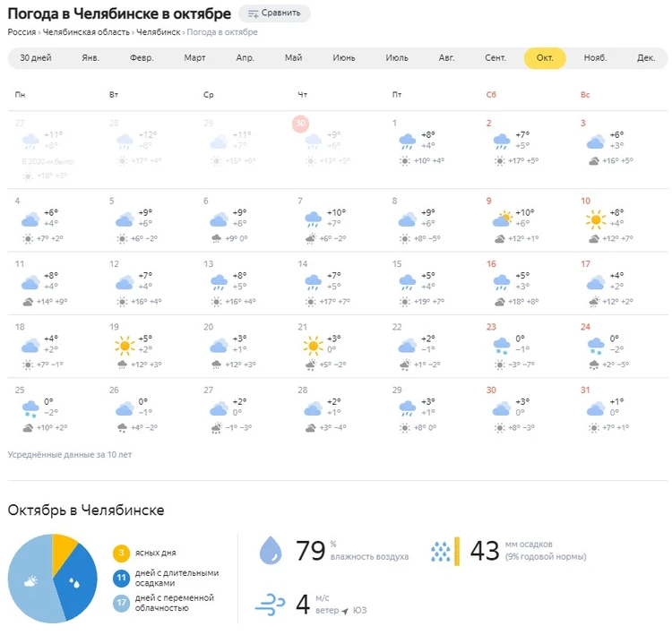Viewport: 672px width, 635px height.
Task: Click partly sunny icon on October 9
Action: (502, 219)
